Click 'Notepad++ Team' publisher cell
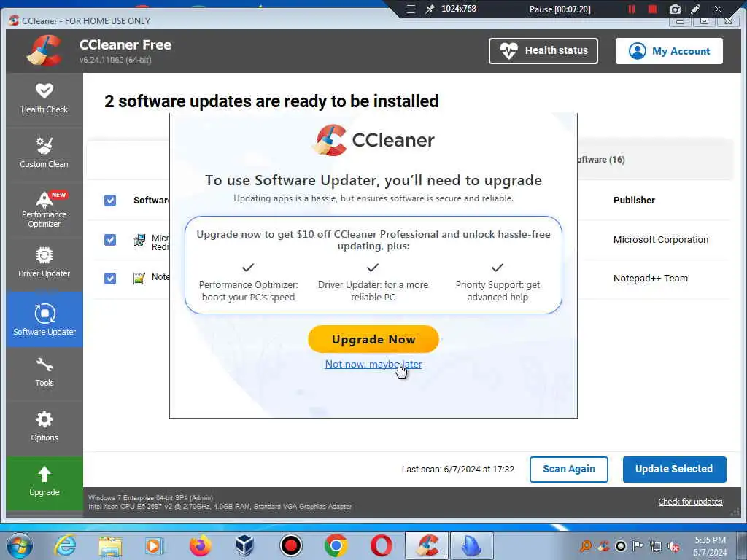The image size is (747, 560). point(650,278)
